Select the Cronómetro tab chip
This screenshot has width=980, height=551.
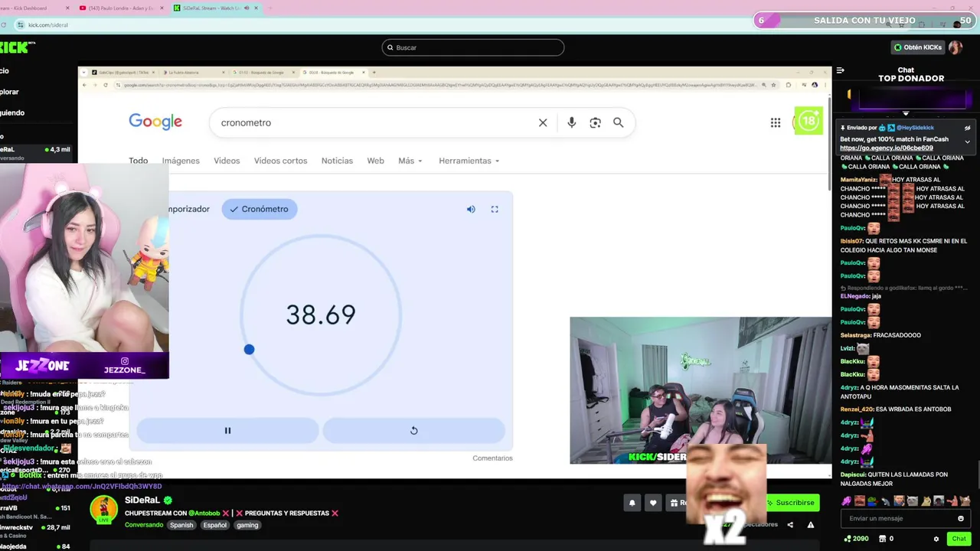click(260, 209)
